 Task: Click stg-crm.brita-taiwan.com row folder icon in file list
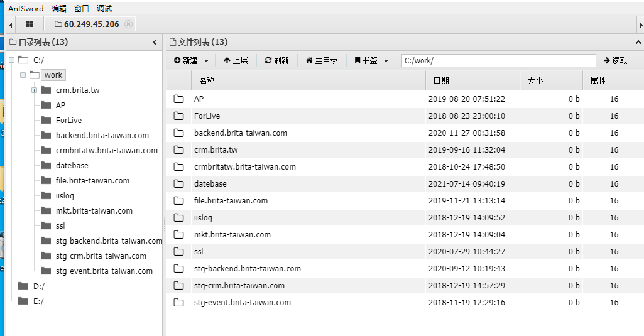click(x=178, y=286)
